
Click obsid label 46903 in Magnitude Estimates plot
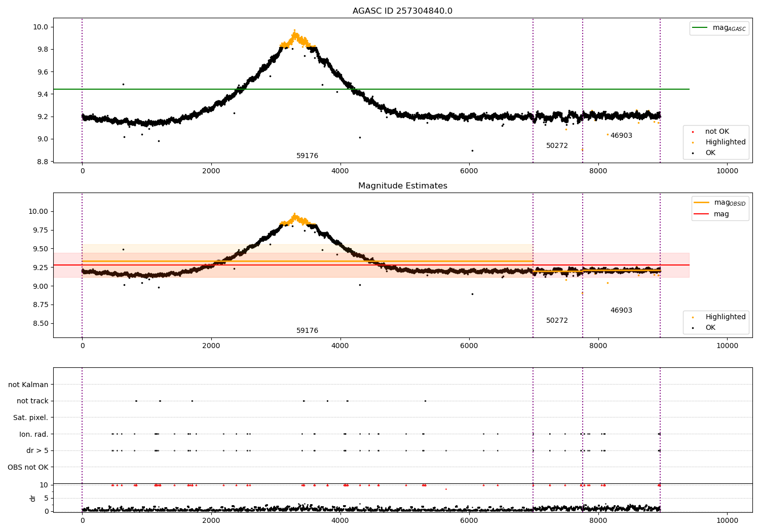(621, 311)
